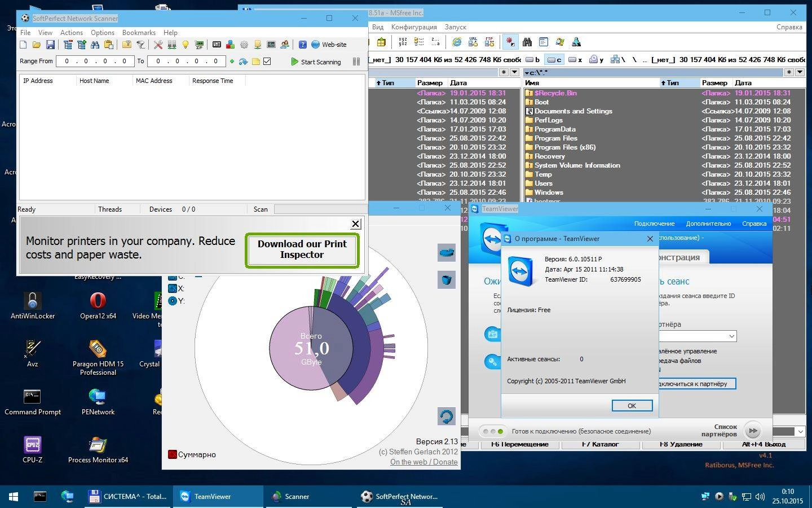The height and width of the screenshot is (508, 812).
Task: Open the CPU-Z desktop icon
Action: [32, 450]
